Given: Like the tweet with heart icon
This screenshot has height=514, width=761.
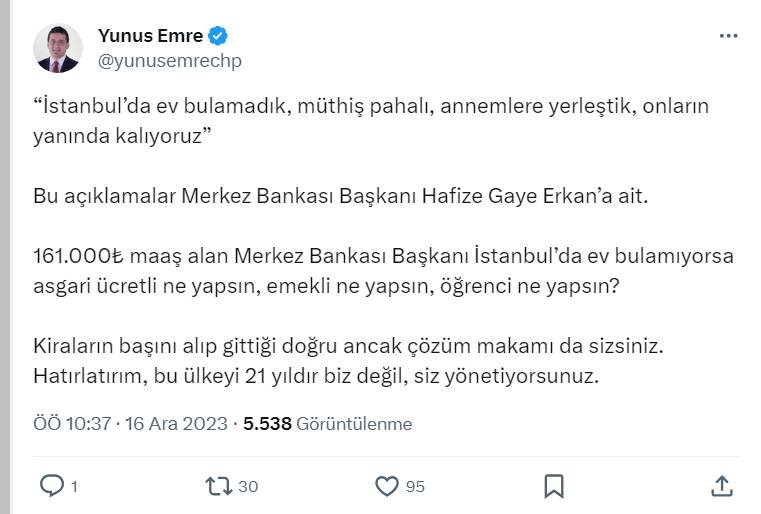Looking at the screenshot, I should tap(387, 486).
